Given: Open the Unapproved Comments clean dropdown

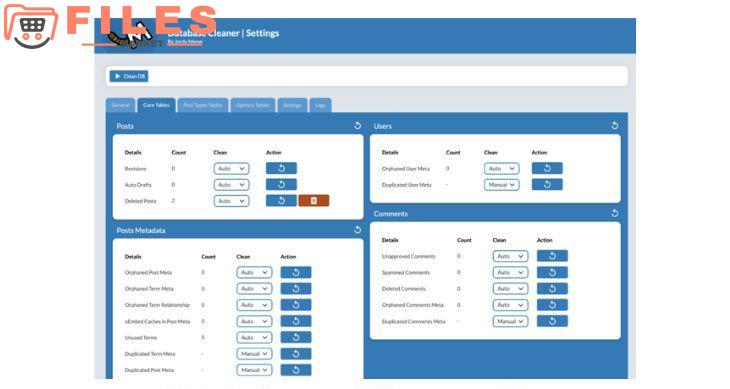Looking at the screenshot, I should pos(510,256).
